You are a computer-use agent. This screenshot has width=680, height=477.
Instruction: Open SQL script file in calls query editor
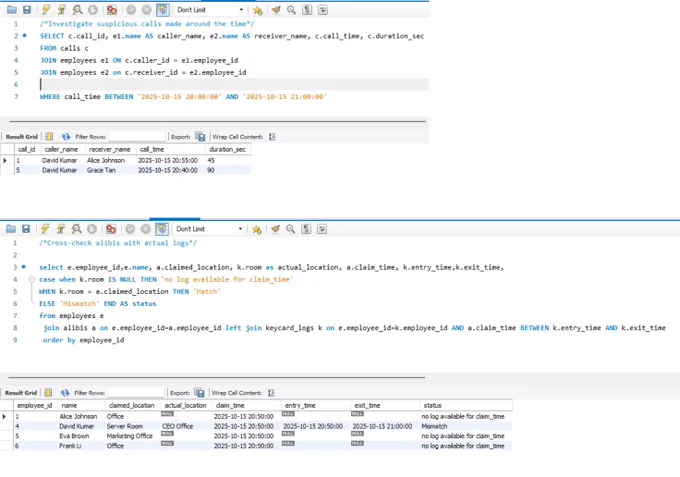12,10
